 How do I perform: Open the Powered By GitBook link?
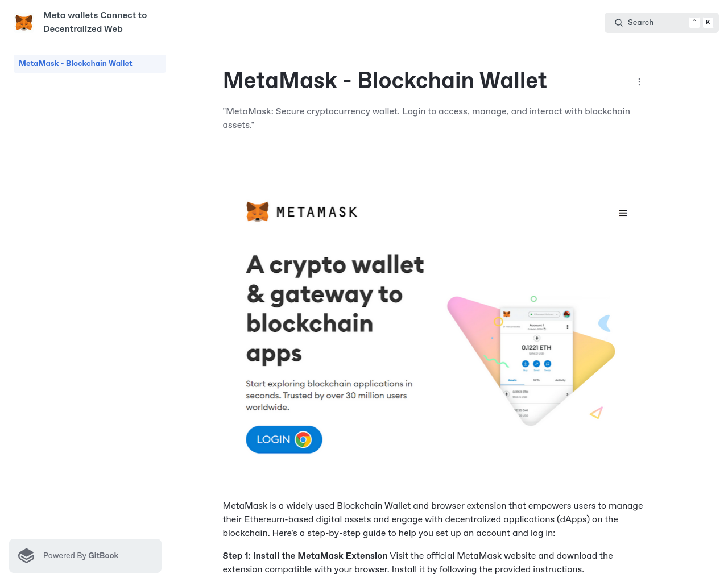[x=81, y=556]
